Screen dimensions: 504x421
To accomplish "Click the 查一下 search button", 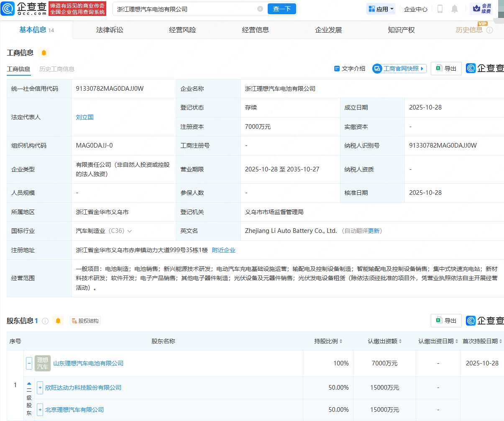I will point(281,9).
